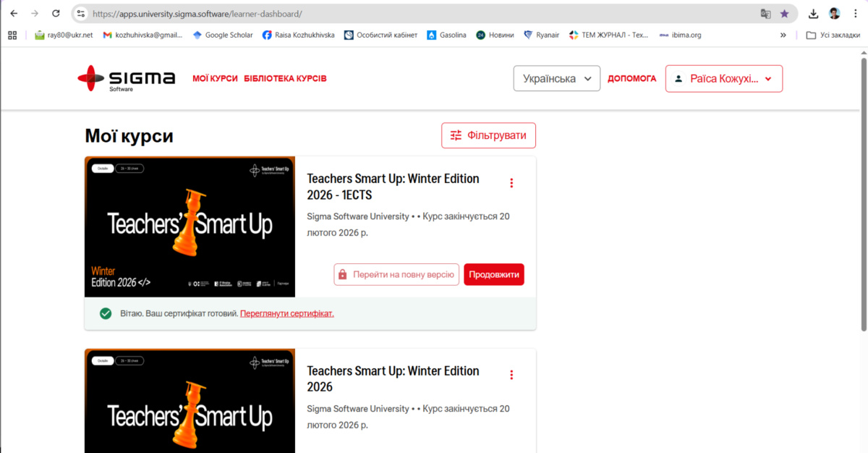
Task: Expand the Українська language dropdown
Action: click(556, 79)
